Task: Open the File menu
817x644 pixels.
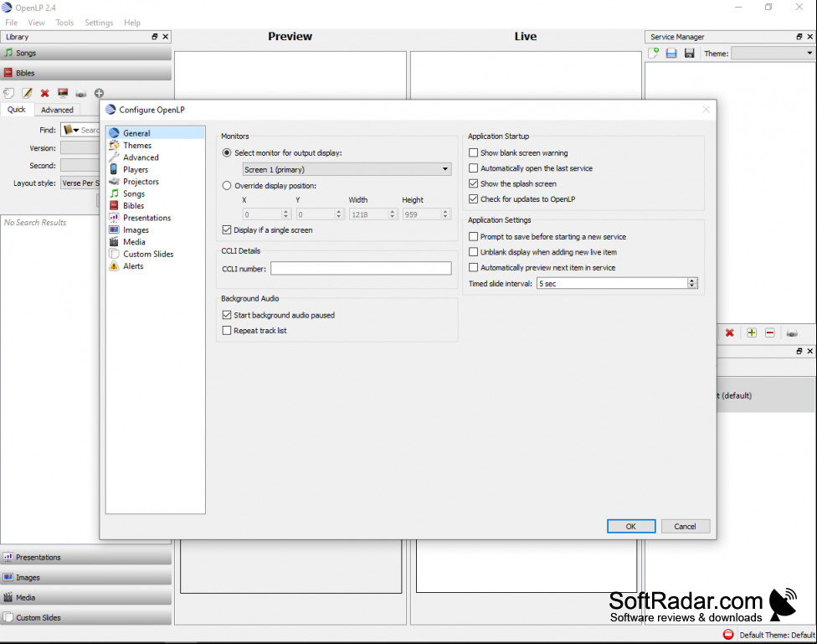Action: (x=12, y=23)
